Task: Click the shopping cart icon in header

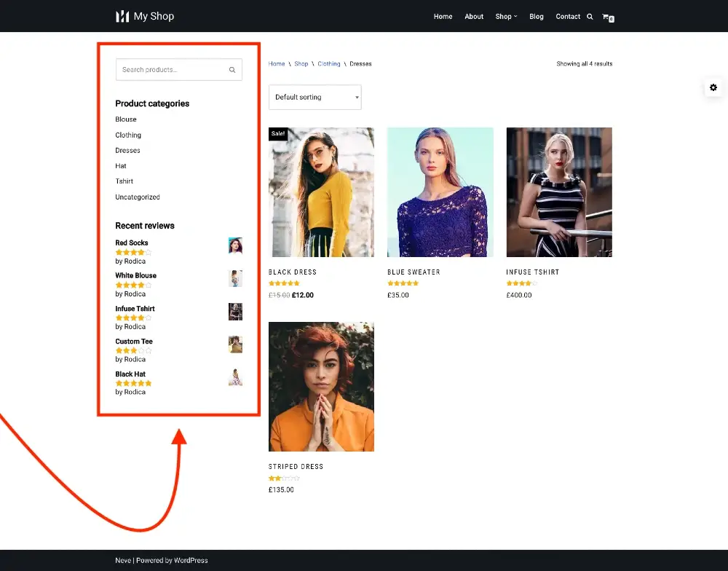Action: coord(607,16)
